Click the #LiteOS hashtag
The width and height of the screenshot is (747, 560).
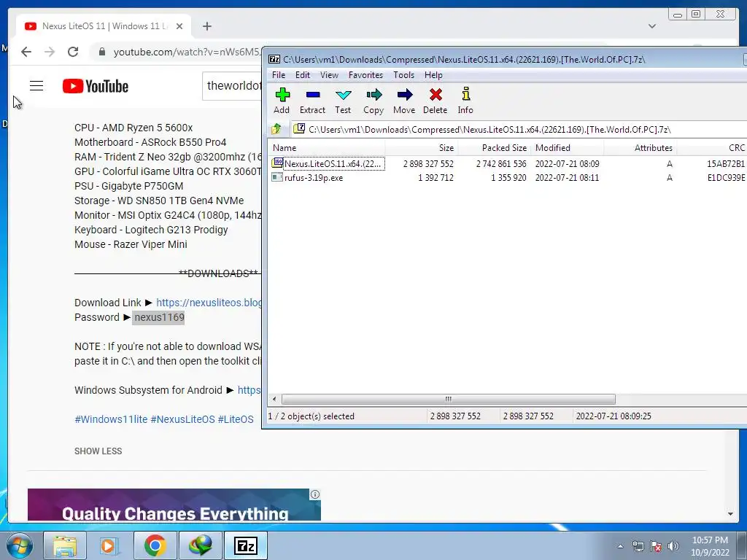point(236,419)
